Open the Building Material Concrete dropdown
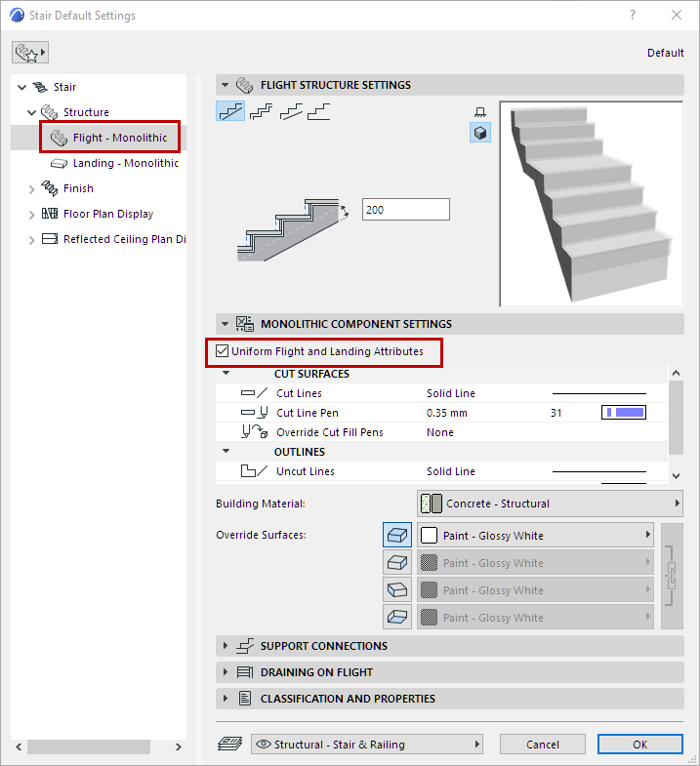Image resolution: width=700 pixels, height=766 pixels. (x=550, y=504)
